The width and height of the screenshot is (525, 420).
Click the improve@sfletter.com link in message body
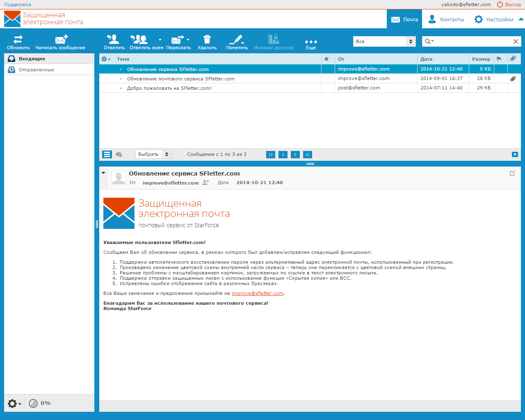257,293
